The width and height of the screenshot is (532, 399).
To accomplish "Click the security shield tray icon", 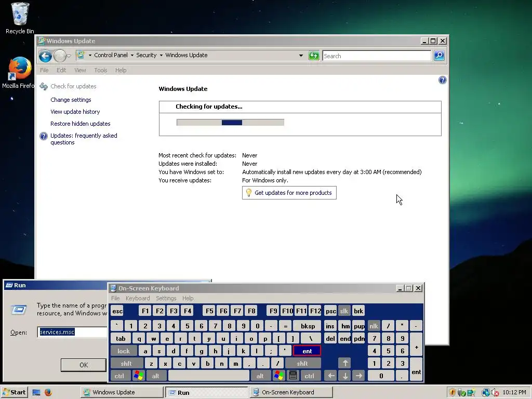I will (x=453, y=393).
